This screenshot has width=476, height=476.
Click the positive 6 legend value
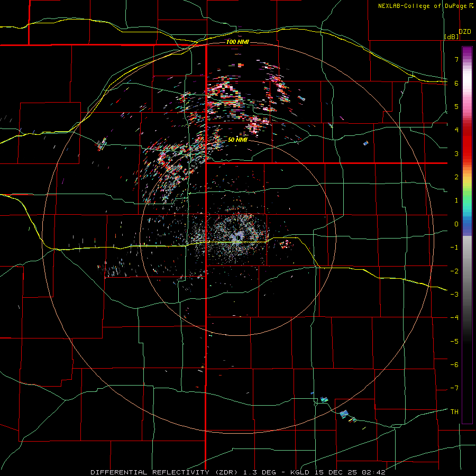(x=456, y=83)
